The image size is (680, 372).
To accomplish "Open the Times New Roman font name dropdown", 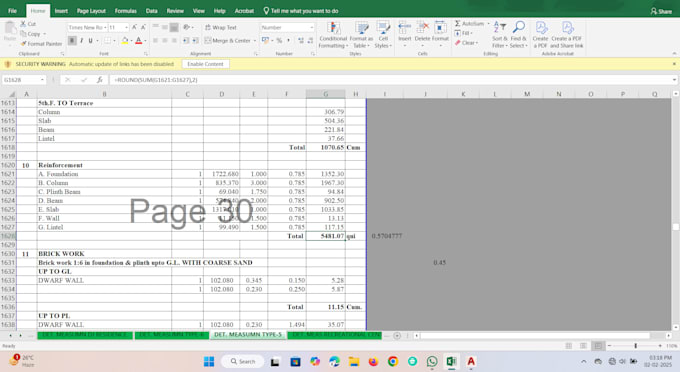I will point(105,27).
